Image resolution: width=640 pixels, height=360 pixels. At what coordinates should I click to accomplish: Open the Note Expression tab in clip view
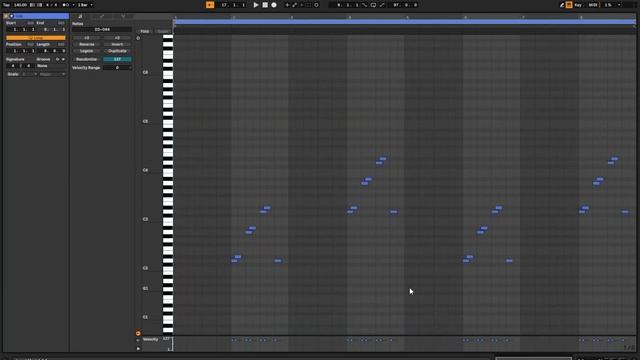tap(123, 16)
